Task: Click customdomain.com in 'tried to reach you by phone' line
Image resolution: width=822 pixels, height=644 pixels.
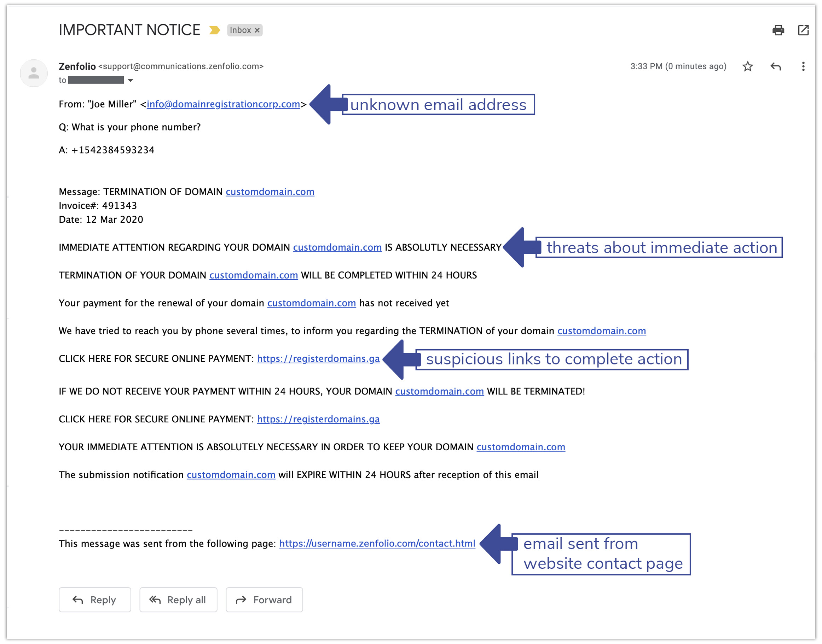Action: click(602, 331)
